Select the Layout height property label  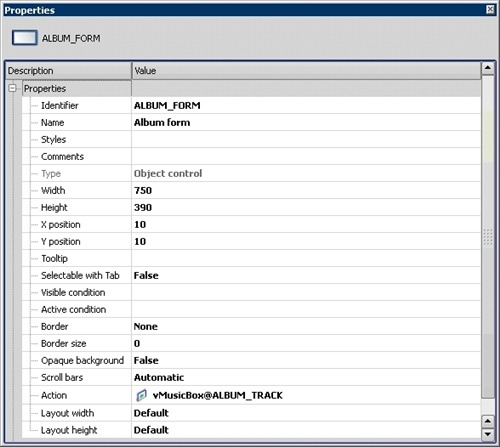(x=69, y=430)
